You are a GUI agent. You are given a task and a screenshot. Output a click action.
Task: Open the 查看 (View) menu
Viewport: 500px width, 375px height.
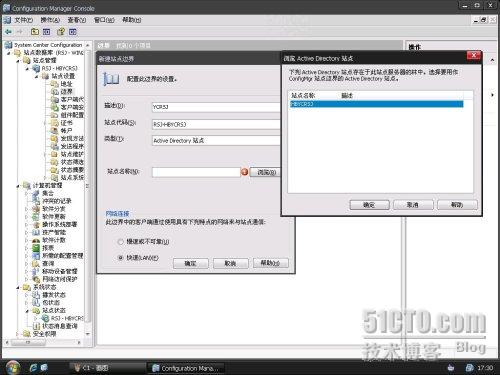coord(77,20)
